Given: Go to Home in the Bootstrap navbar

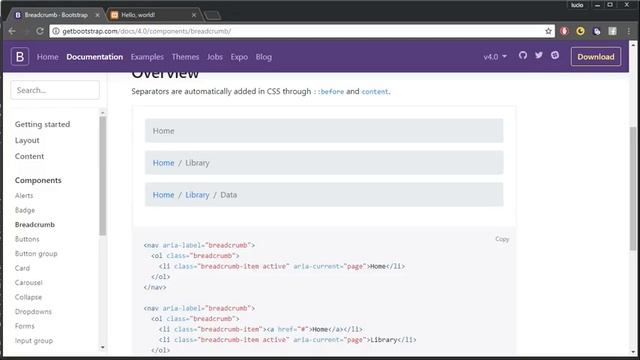Looking at the screenshot, I should [47, 57].
